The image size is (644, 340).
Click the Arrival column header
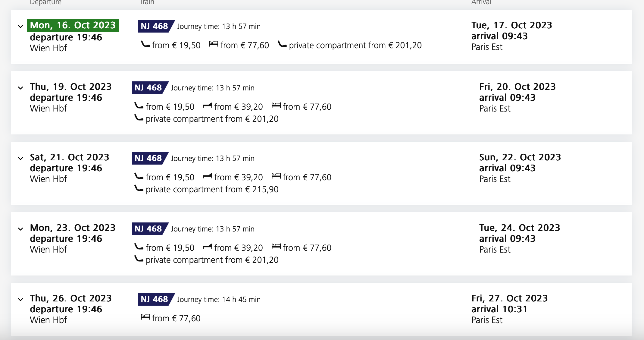pyautogui.click(x=481, y=2)
